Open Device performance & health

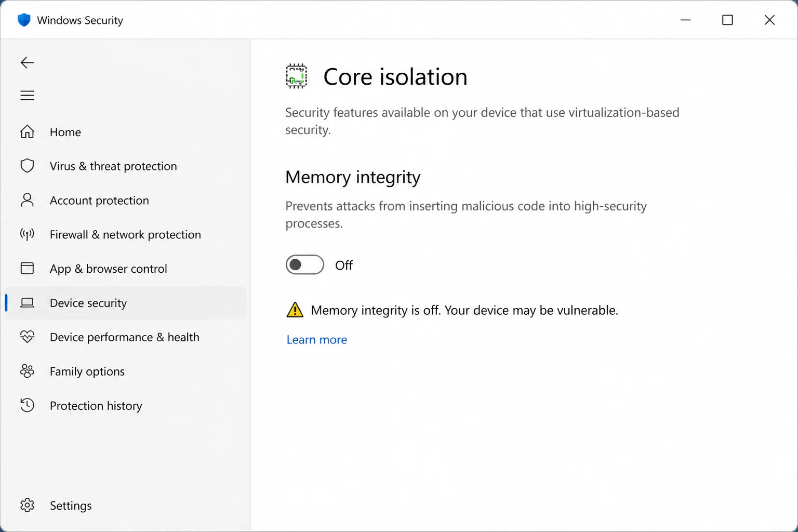125,337
